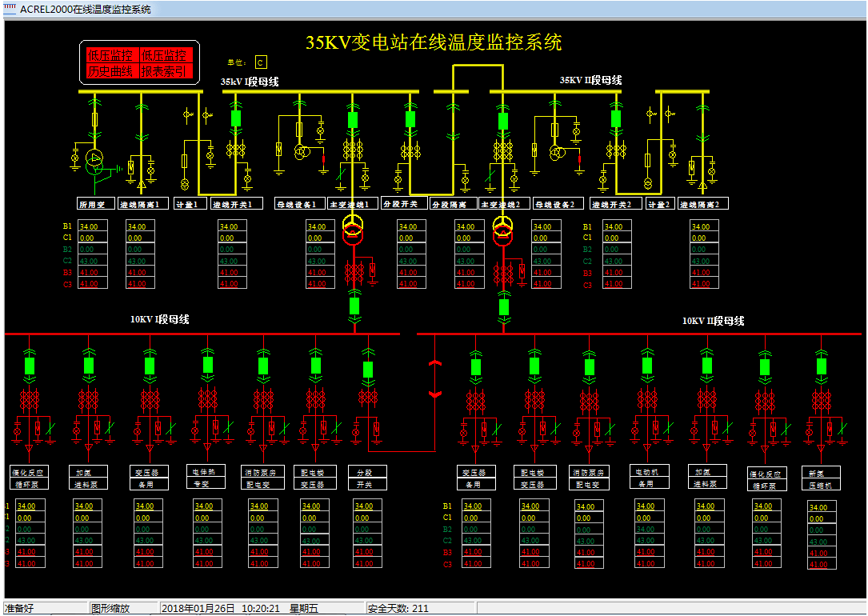Click the 电动机备用 feeder label
The width and height of the screenshot is (868, 616).
click(x=647, y=478)
